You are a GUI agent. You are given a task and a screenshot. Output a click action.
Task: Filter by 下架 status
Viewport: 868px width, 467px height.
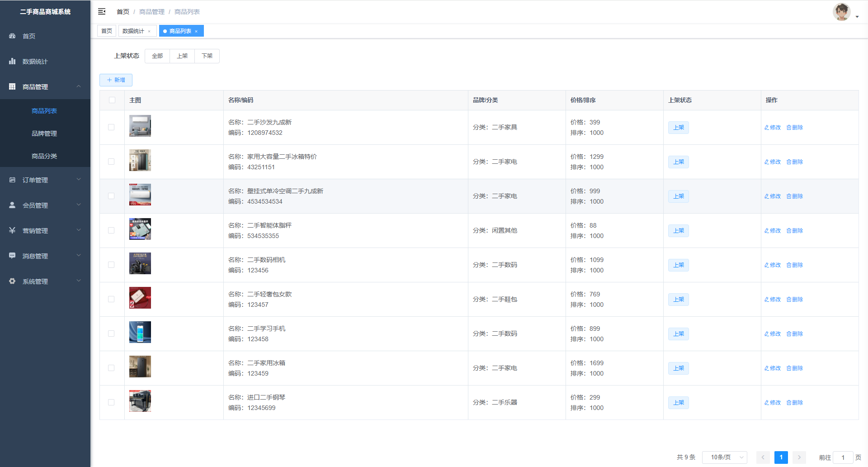(x=207, y=56)
